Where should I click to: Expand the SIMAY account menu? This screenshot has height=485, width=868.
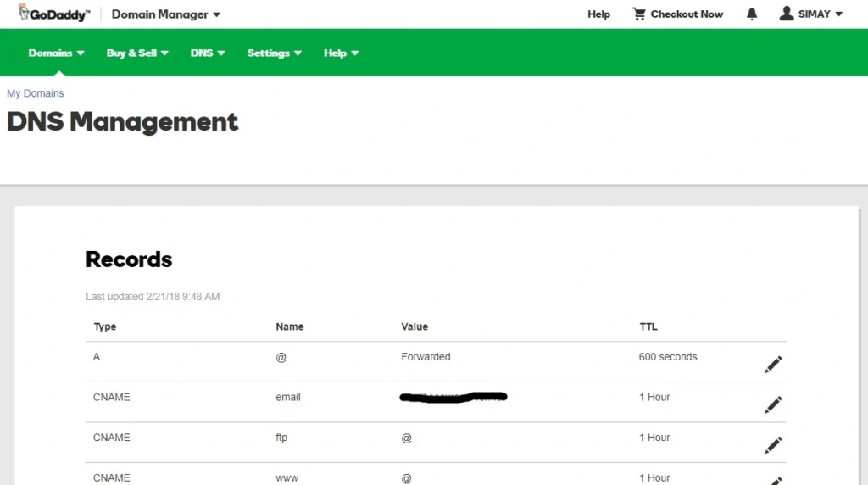pos(821,14)
